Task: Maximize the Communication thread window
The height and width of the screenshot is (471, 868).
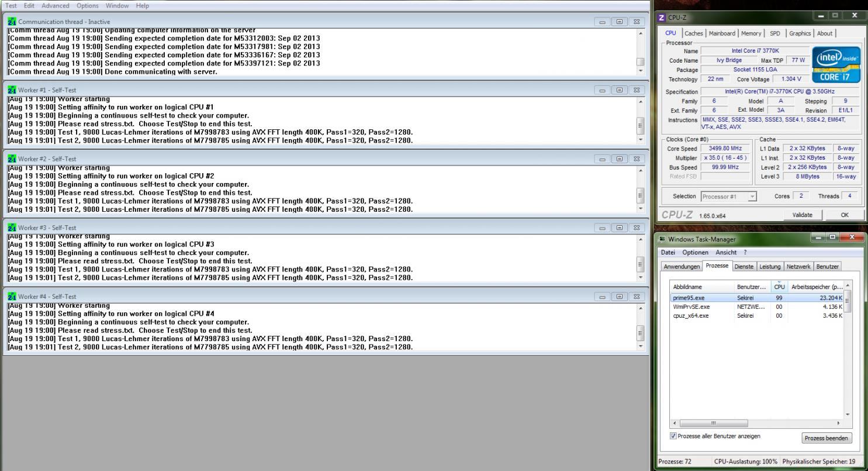Action: tap(620, 22)
